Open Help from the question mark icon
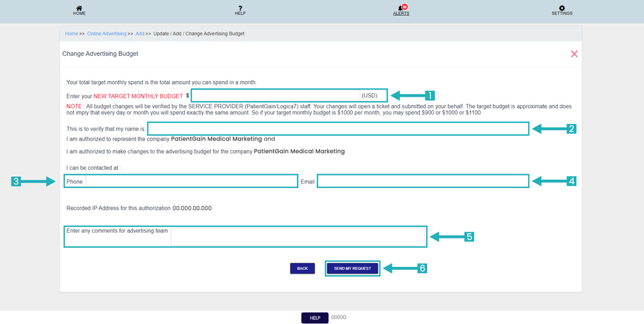The height and width of the screenshot is (324, 644). tap(240, 8)
